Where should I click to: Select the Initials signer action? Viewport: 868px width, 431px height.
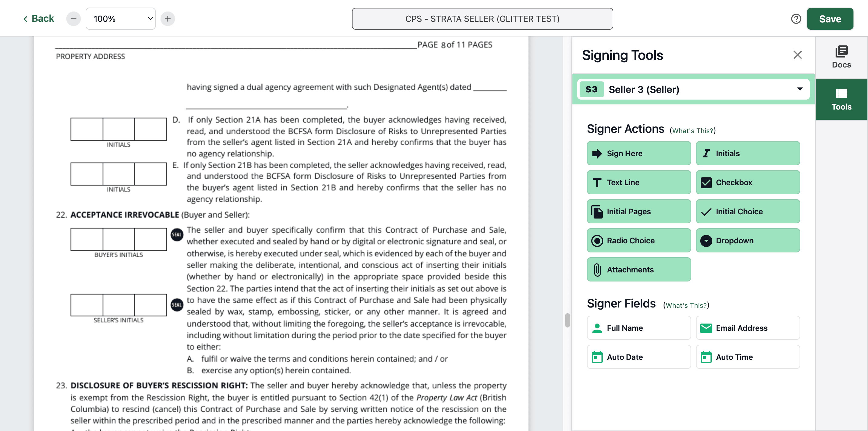pos(748,153)
